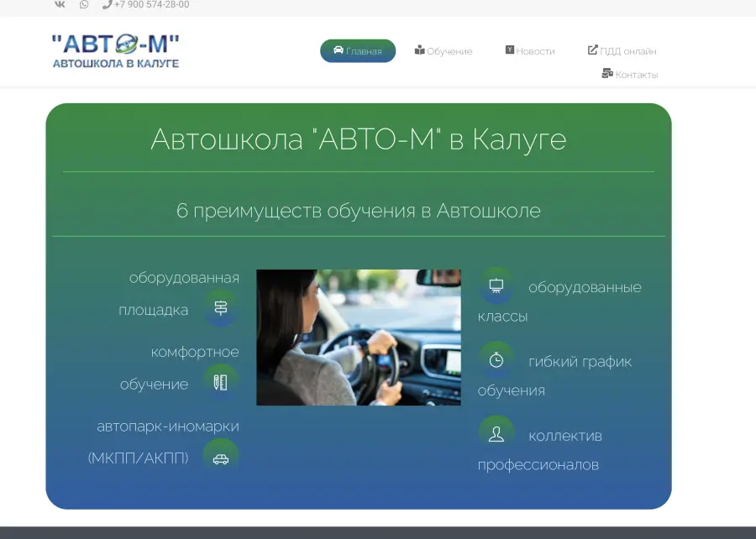Viewport: 756px width, 539px height.
Task: Go to the Контакты menu item
Action: pyautogui.click(x=630, y=74)
